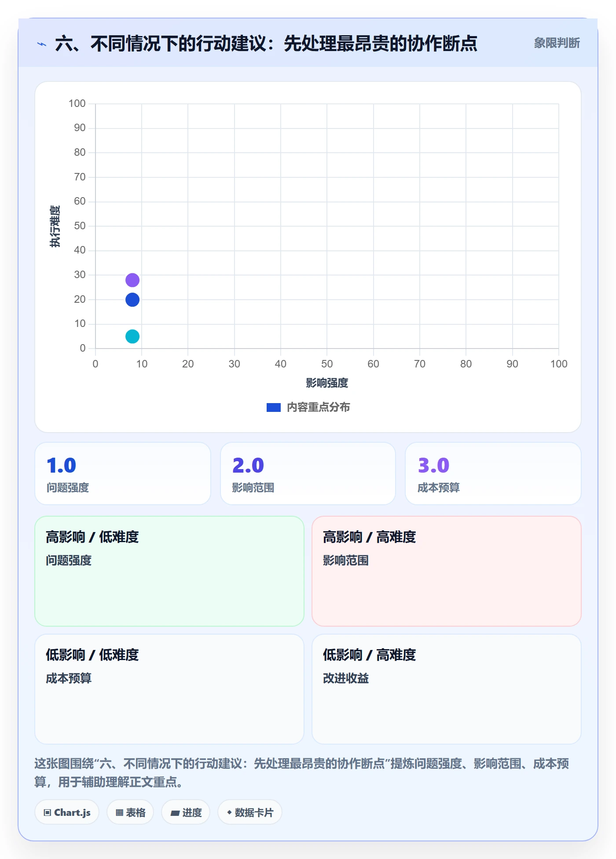
Task: Click the "问题强度" label under the 1.0 value
Action: [68, 488]
